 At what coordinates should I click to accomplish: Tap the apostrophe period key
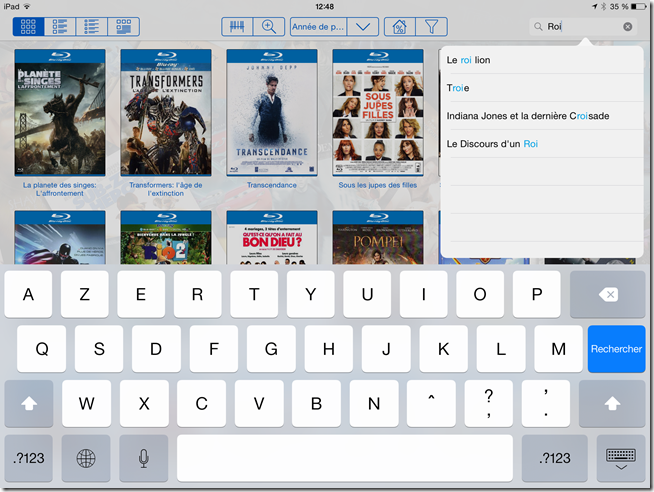(x=546, y=404)
